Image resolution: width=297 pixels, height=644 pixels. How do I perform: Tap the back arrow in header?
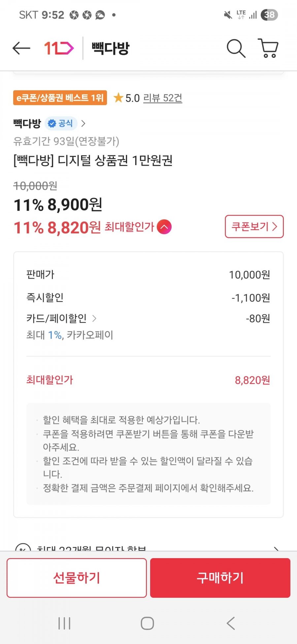point(21,48)
